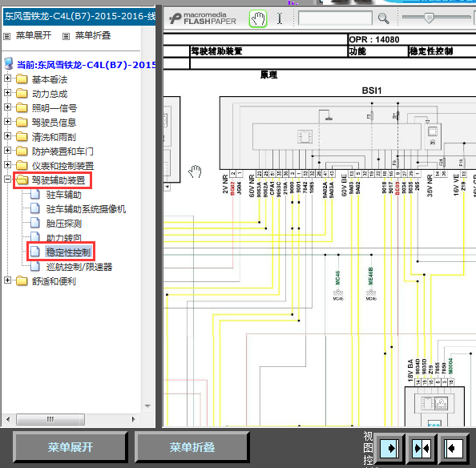The image size is (476, 468).
Task: Open the 胎压探测 document
Action: [x=64, y=224]
